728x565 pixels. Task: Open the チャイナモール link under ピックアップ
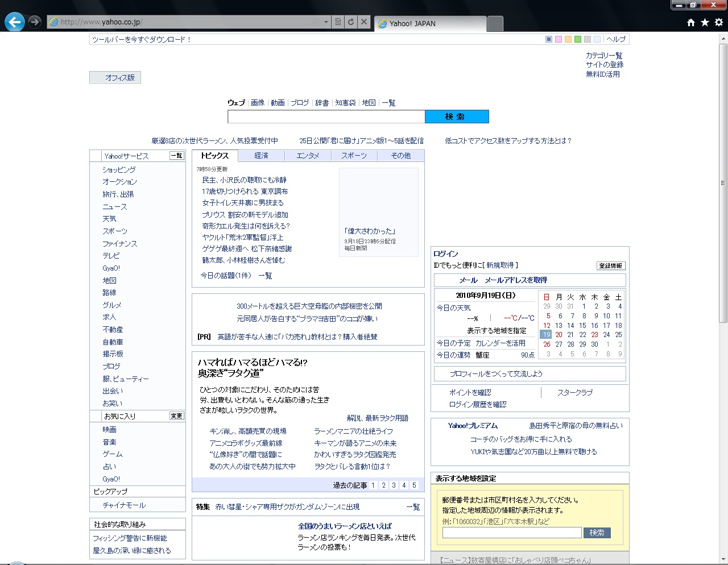tap(124, 505)
